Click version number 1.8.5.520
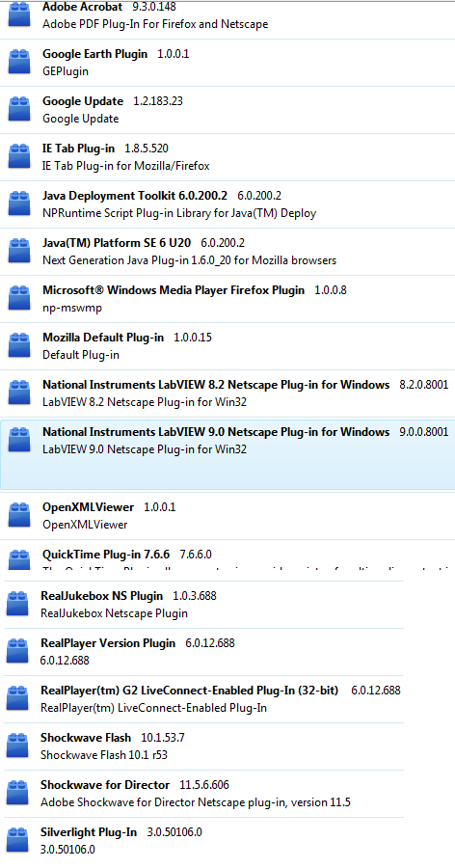Viewport: 455px width, 868px height. coord(147,149)
